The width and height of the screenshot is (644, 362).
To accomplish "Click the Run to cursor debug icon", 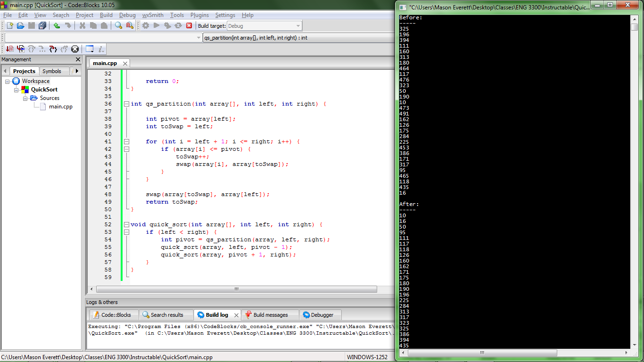I will (20, 49).
